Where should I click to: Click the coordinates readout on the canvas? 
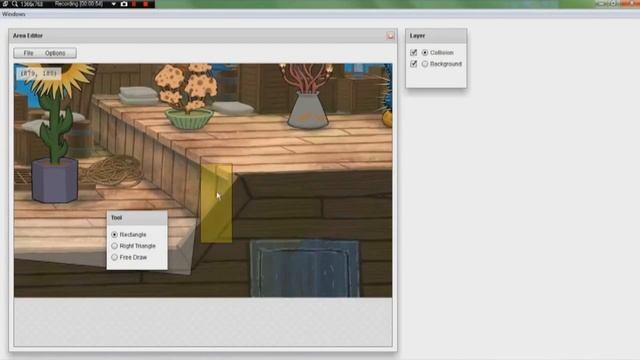[x=38, y=73]
